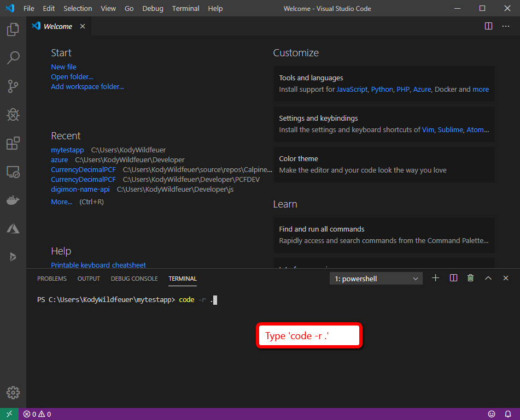
Task: Split the terminal pane
Action: click(453, 278)
